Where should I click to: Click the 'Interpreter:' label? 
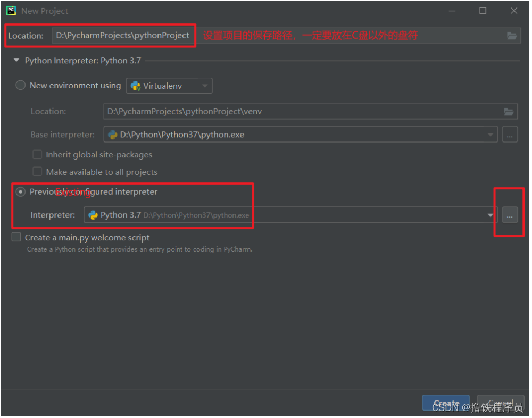click(53, 216)
